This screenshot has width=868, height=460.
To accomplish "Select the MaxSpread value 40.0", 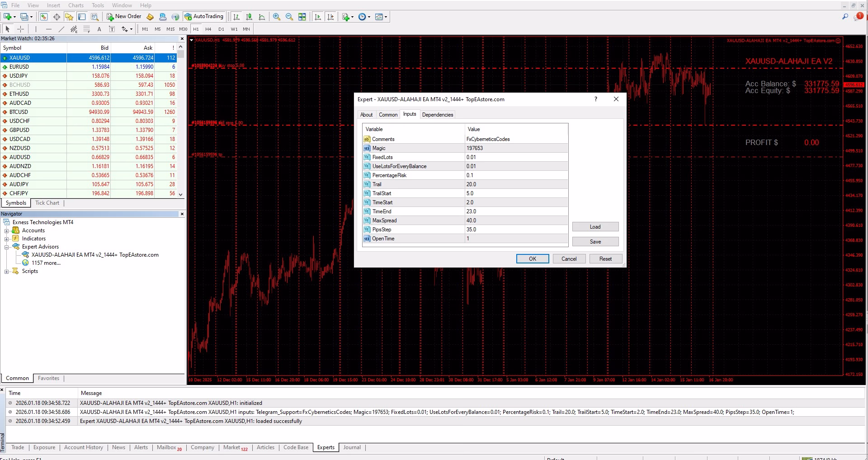I will click(516, 221).
